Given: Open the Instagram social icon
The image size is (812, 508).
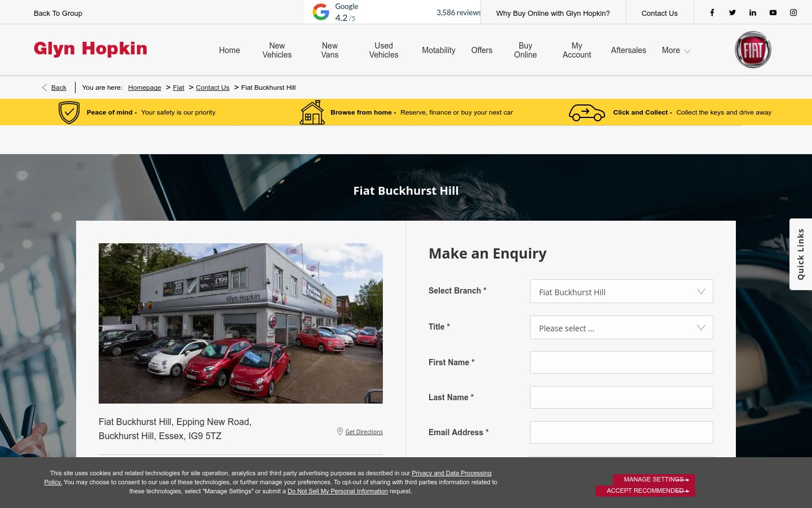Looking at the screenshot, I should coord(793,12).
